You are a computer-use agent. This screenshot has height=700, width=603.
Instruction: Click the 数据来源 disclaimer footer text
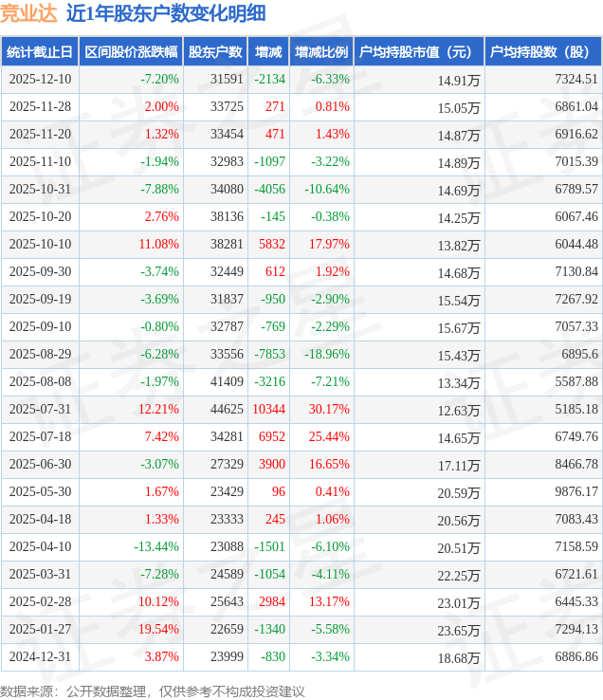[153, 691]
